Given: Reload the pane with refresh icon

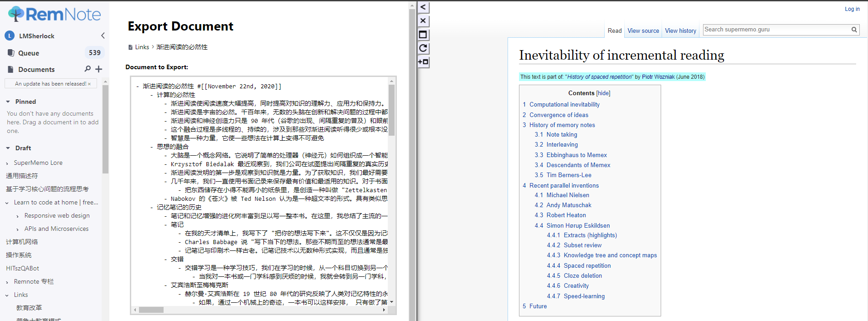Looking at the screenshot, I should (x=423, y=48).
